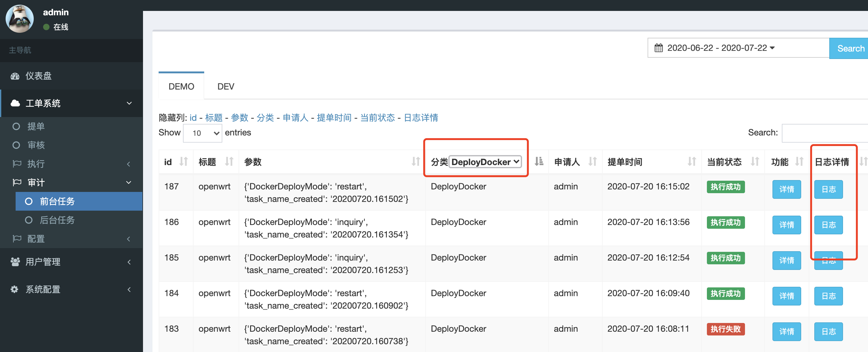Click the flag icon beside 执行

[x=17, y=164]
